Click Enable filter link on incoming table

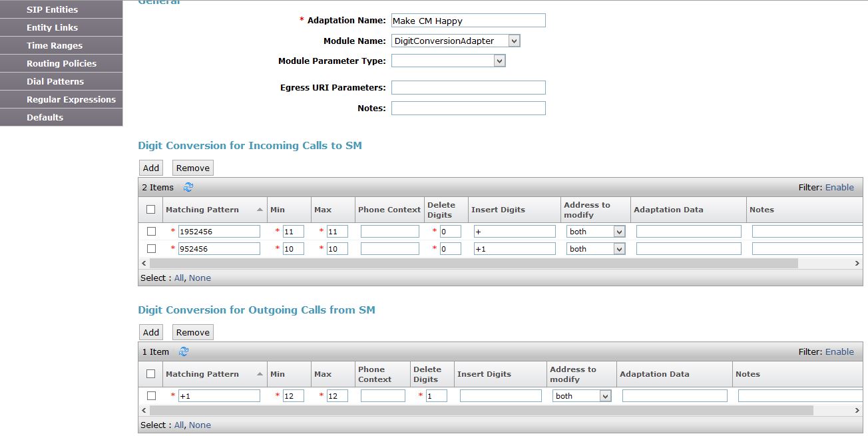pos(839,188)
